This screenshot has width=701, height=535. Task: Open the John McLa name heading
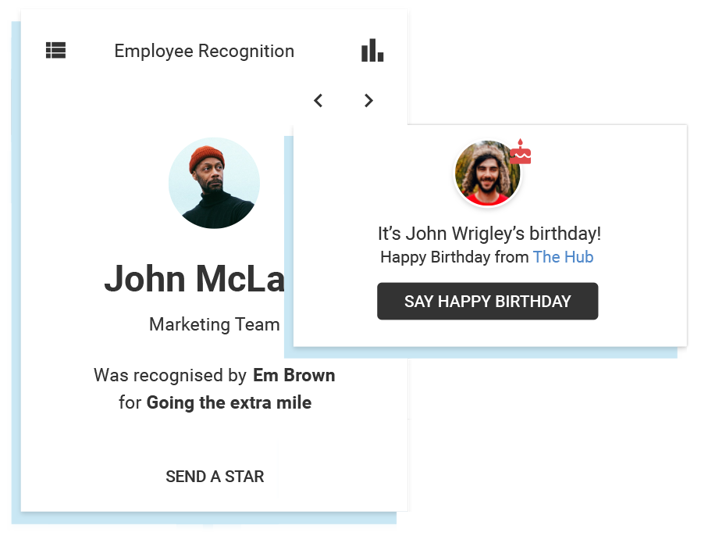click(x=194, y=278)
